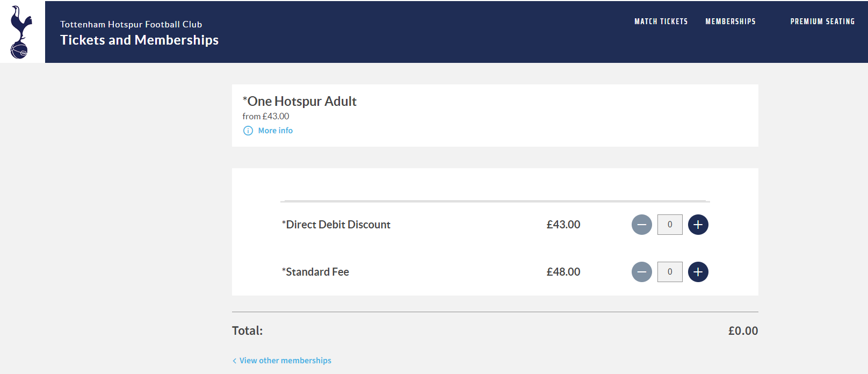The height and width of the screenshot is (374, 868).
Task: Increase Standard Fee quantity with plus icon
Action: pyautogui.click(x=698, y=272)
